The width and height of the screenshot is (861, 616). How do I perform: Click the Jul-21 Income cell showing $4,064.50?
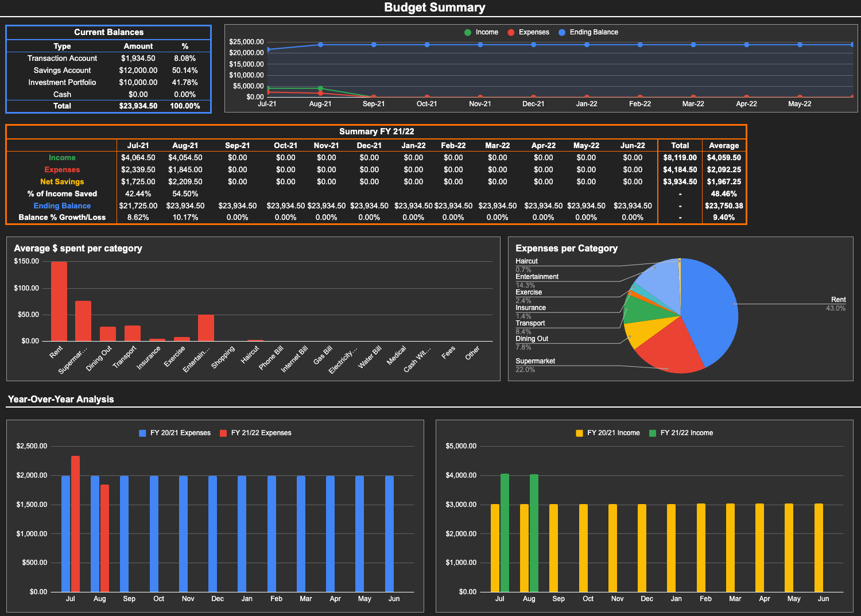tap(138, 158)
